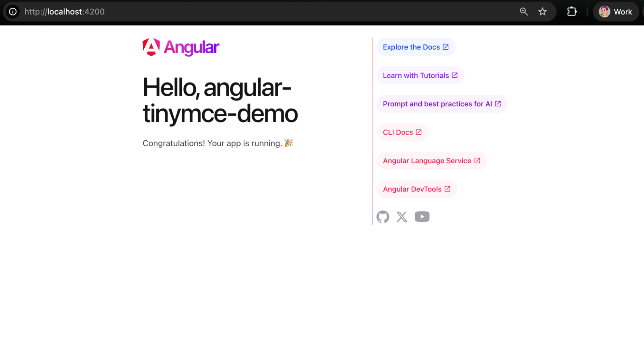Click the Congratulations! Your app is running text
This screenshot has height=340, width=644.
pyautogui.click(x=218, y=143)
